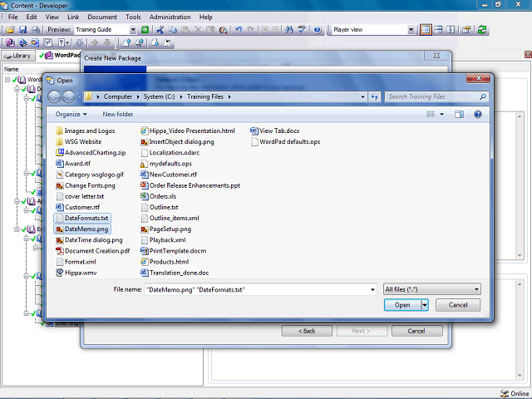Click the ABC spell check icon

point(302,30)
